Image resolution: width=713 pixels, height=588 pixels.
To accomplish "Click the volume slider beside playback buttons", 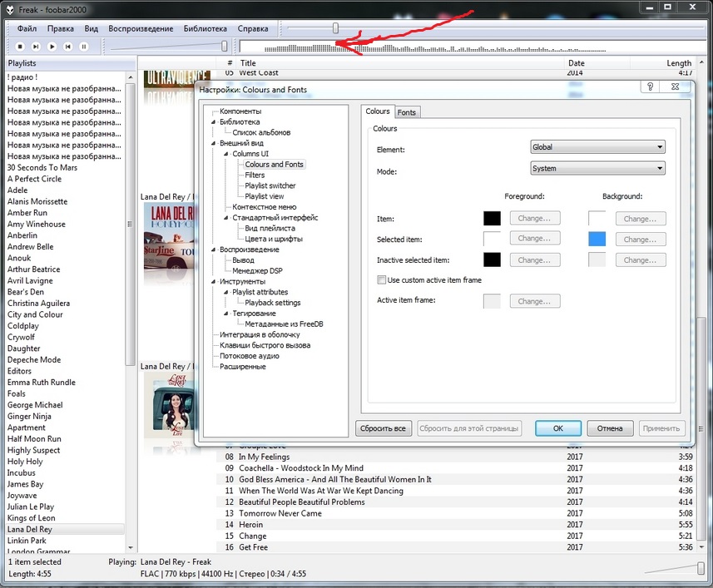I will tap(224, 46).
